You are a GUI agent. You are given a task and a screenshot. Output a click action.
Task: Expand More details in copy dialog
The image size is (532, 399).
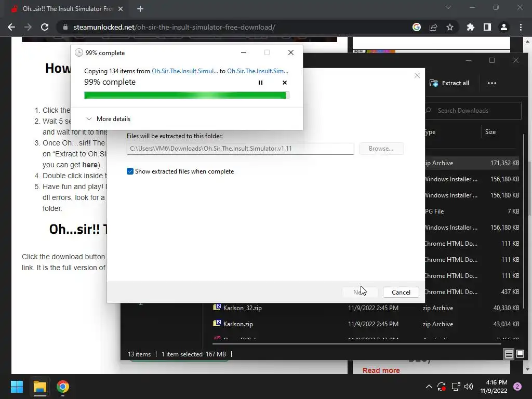(108, 119)
